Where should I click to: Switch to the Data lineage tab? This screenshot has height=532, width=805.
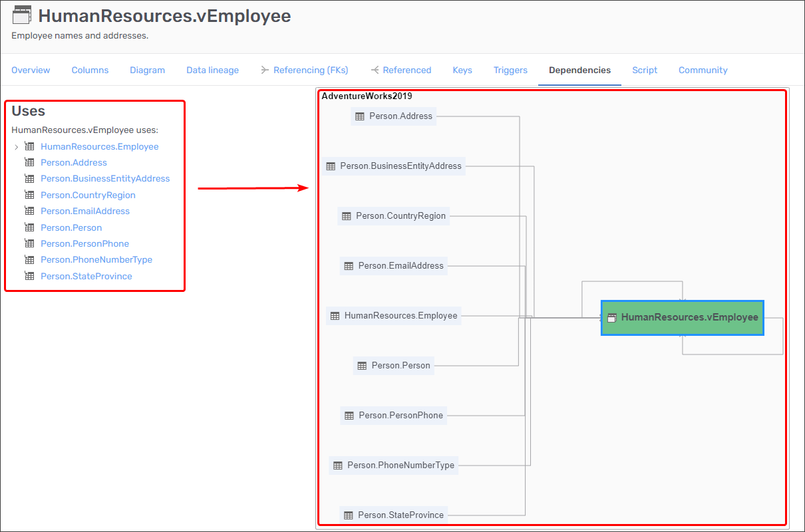click(212, 70)
